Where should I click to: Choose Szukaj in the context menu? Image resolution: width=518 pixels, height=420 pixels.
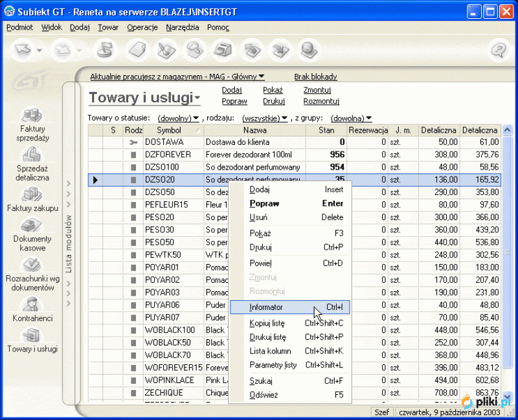(289, 381)
